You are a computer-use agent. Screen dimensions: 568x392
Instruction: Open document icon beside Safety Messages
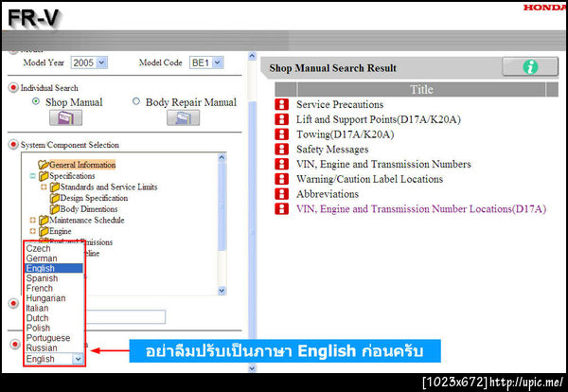point(281,149)
